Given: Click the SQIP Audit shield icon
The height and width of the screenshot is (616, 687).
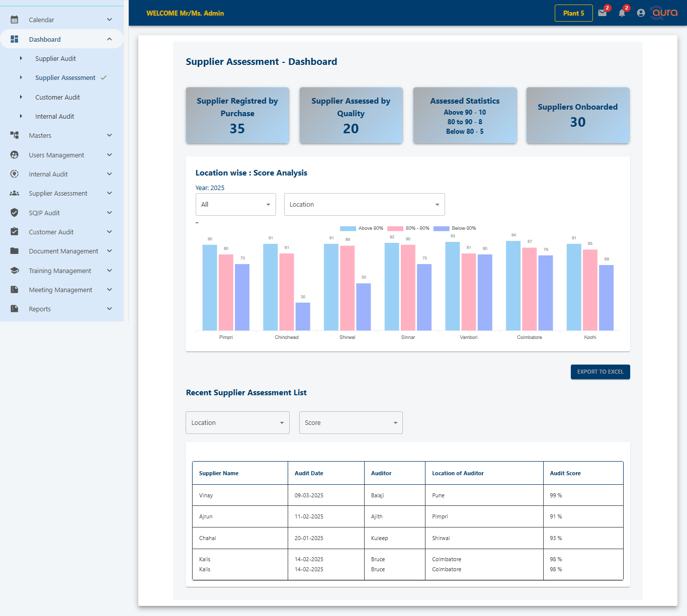Looking at the screenshot, I should pos(15,213).
